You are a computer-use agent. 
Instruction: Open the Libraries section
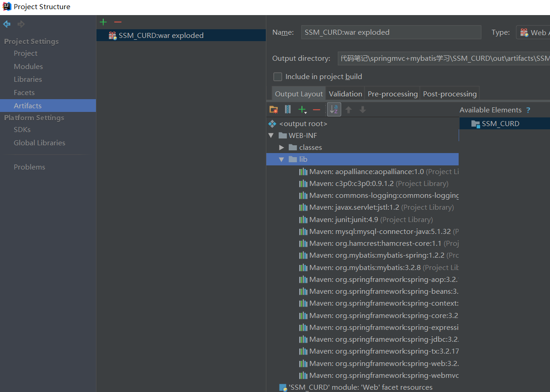[28, 79]
